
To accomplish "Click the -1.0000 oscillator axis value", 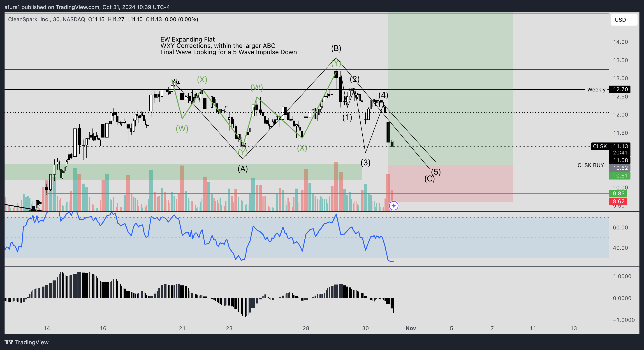I will coord(623,320).
